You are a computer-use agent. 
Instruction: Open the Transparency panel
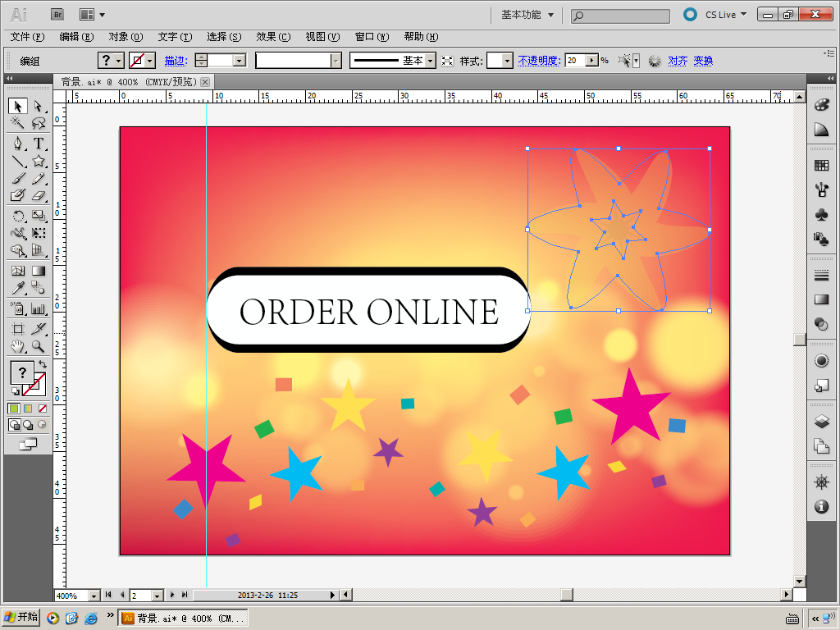point(821,323)
